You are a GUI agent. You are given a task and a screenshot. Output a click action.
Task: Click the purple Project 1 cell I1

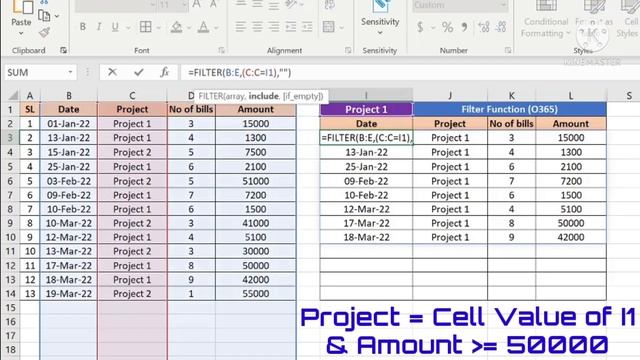click(x=366, y=109)
